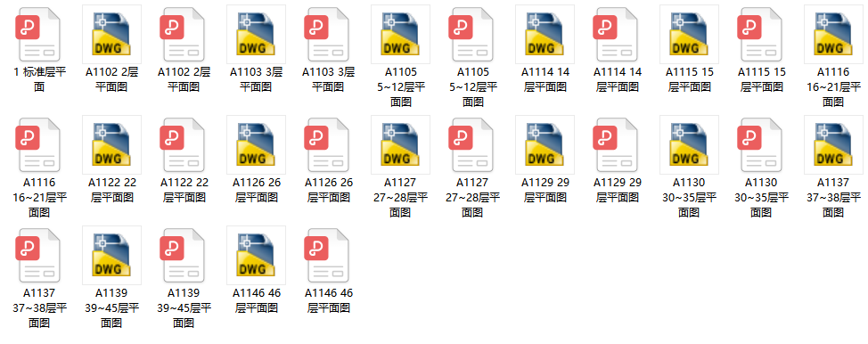This screenshot has height=344, width=868.
Task: Click the A1137 37~38层平面图 PDF icon
Action: click(x=38, y=255)
